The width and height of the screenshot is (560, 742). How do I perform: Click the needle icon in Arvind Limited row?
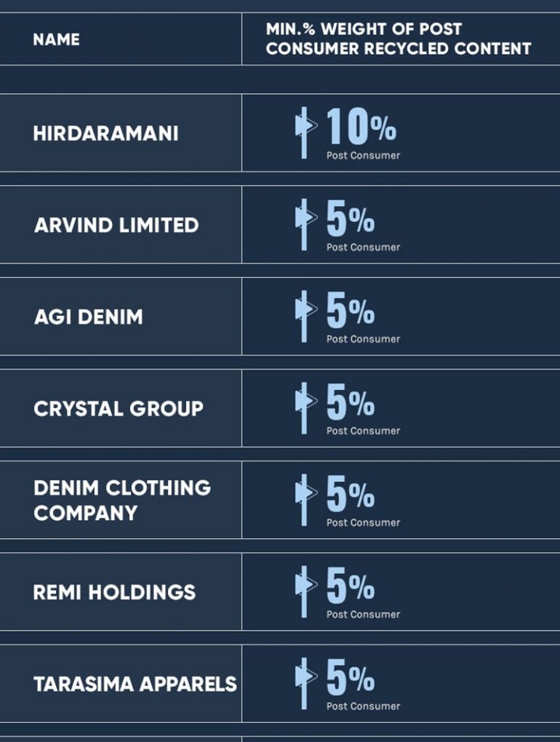(305, 224)
